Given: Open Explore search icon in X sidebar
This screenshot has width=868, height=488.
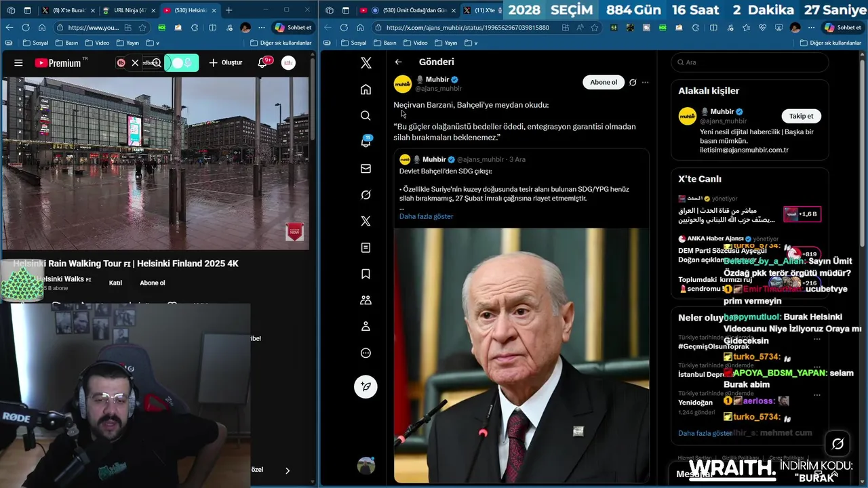Looking at the screenshot, I should pyautogui.click(x=366, y=116).
